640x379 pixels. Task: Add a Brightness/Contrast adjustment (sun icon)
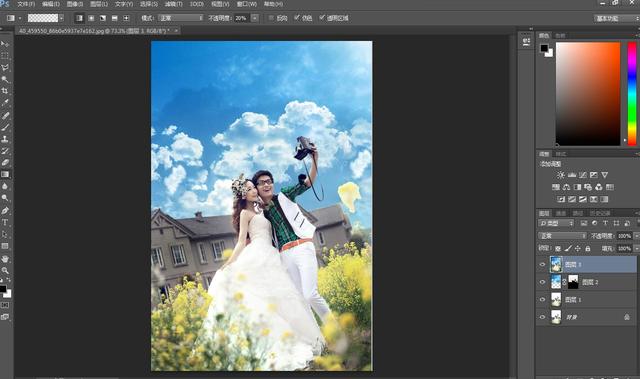click(x=561, y=175)
